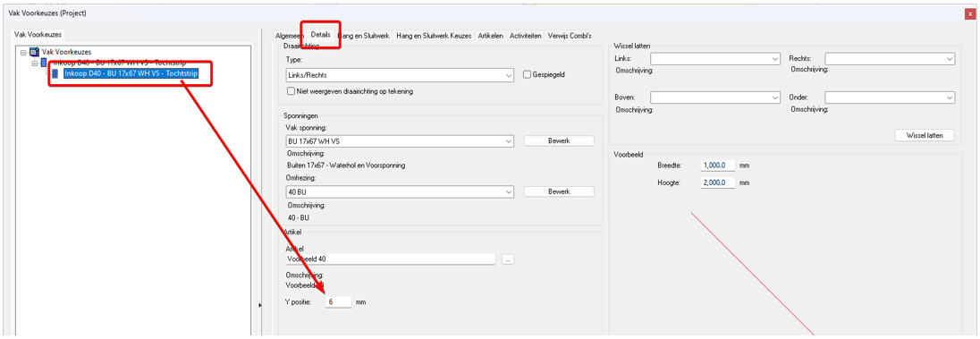Open the Hang en Sluitwerk Keuzes tab
The height and width of the screenshot is (339, 980).
(434, 36)
